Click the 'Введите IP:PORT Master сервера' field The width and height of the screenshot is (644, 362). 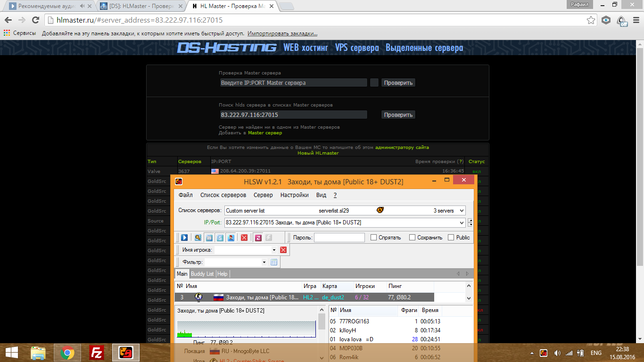point(293,82)
